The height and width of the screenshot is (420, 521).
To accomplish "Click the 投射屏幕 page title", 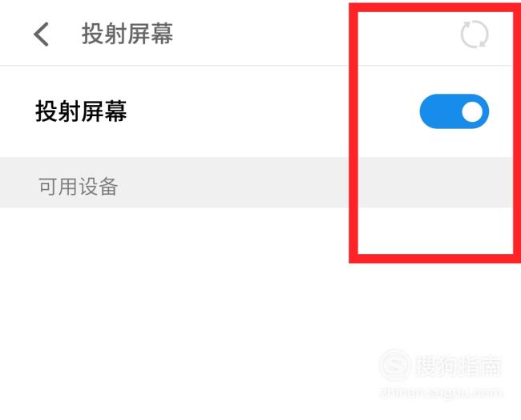I will tap(127, 34).
